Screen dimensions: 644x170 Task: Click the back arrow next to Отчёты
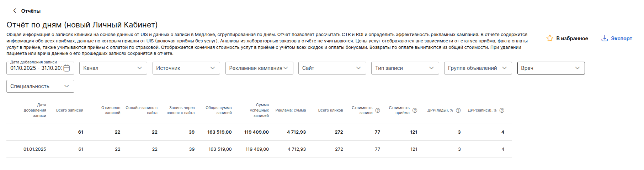15,11
